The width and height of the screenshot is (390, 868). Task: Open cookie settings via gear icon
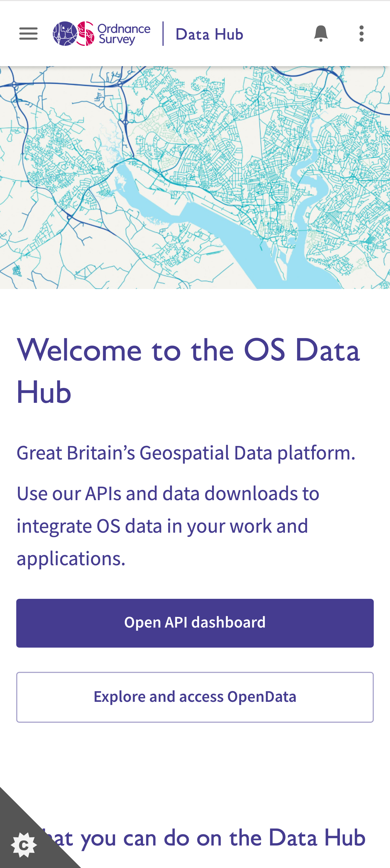(24, 845)
